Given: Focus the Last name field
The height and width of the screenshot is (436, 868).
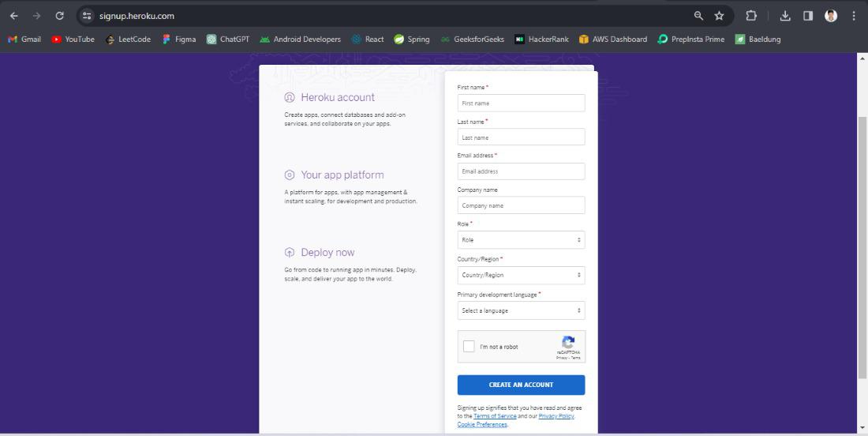Looking at the screenshot, I should (x=521, y=137).
